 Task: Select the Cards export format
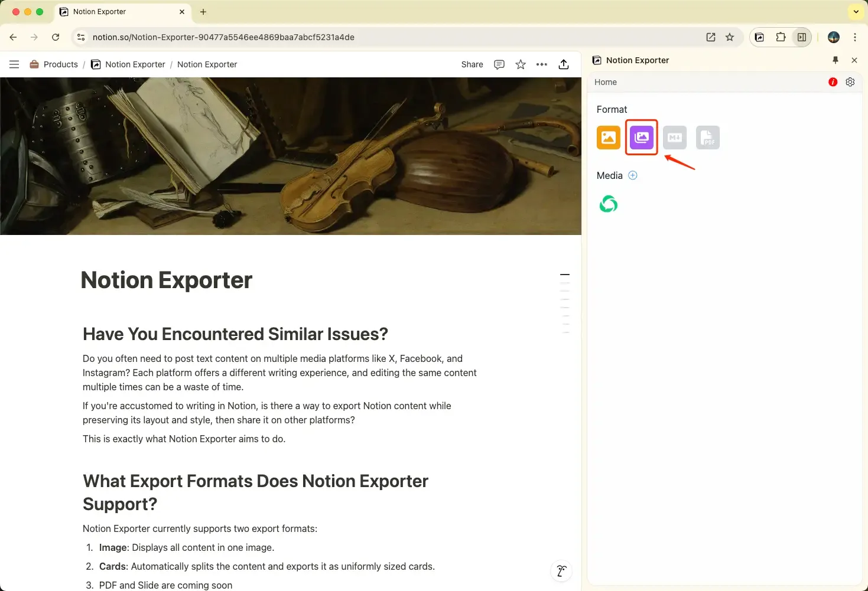click(641, 137)
